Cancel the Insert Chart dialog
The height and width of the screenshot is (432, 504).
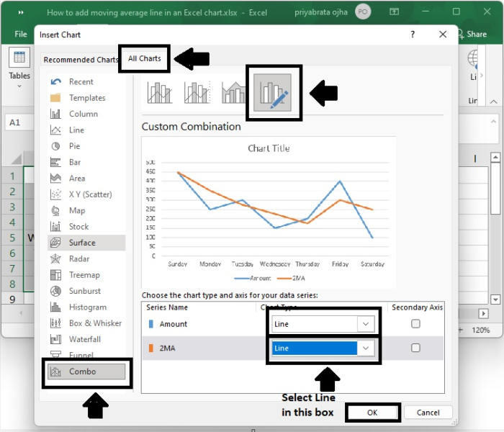pyautogui.click(x=428, y=413)
